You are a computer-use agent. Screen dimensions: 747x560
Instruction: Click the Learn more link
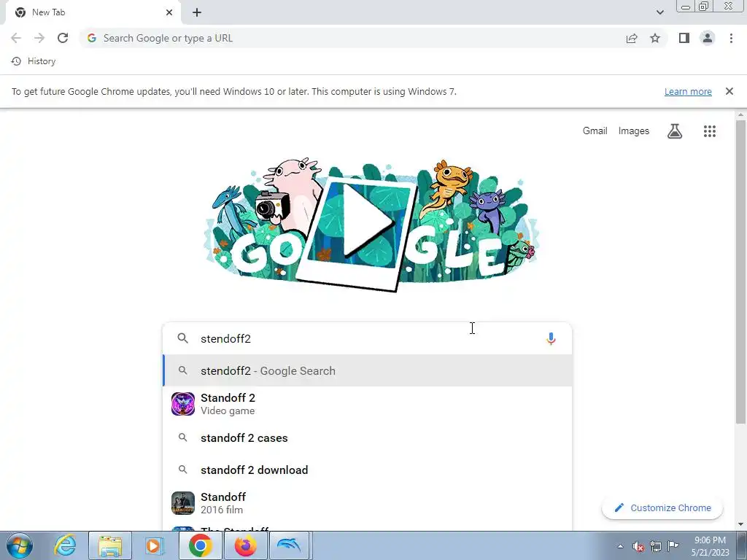[x=688, y=91]
